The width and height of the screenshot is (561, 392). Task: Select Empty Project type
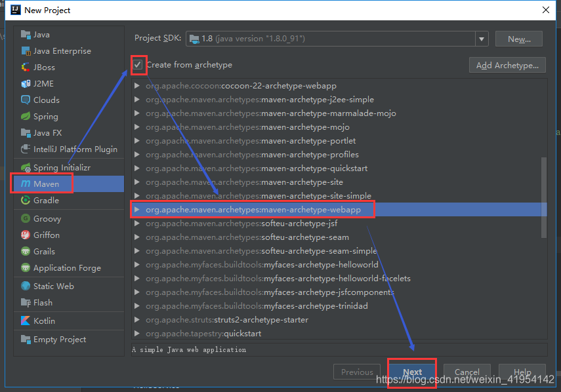(x=69, y=339)
